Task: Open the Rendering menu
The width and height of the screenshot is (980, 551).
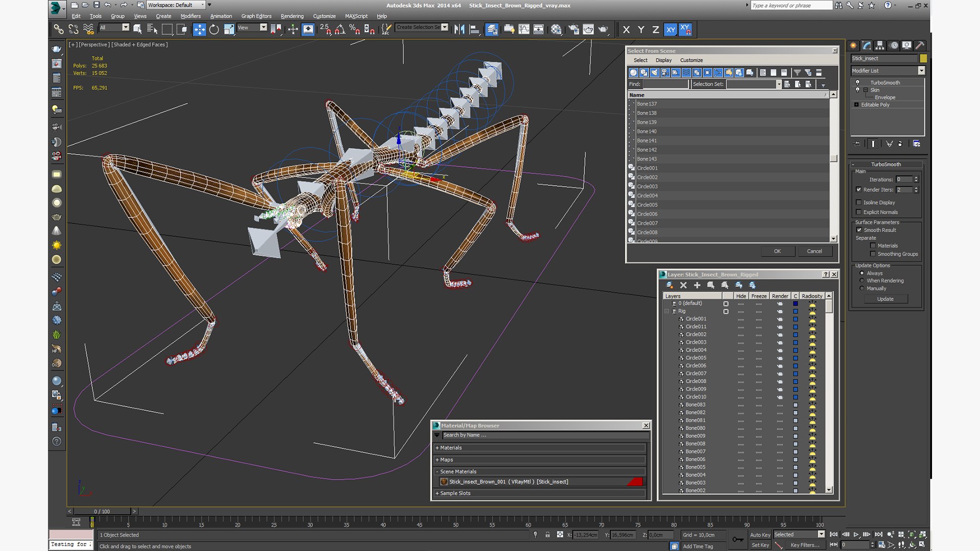Action: pos(292,16)
